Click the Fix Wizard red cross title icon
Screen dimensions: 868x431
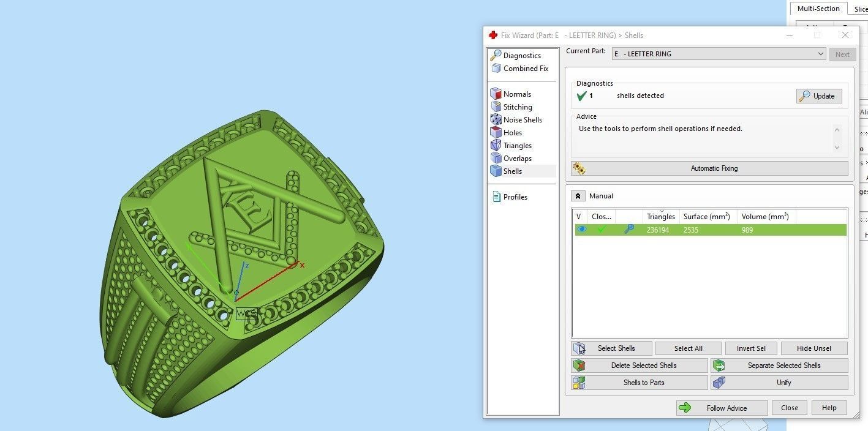coord(493,36)
